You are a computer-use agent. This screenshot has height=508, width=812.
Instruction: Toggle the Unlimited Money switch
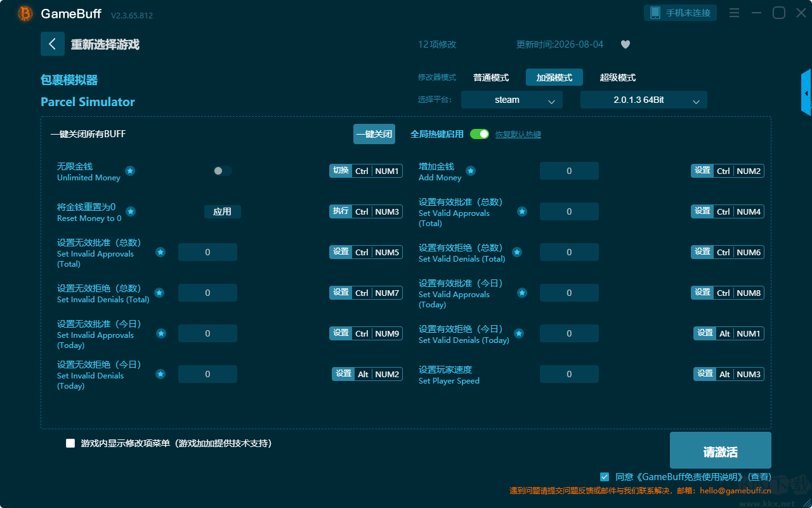222,171
